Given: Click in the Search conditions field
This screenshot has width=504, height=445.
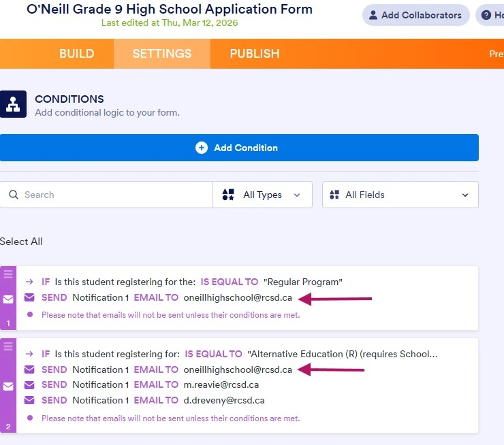Looking at the screenshot, I should pos(106,195).
